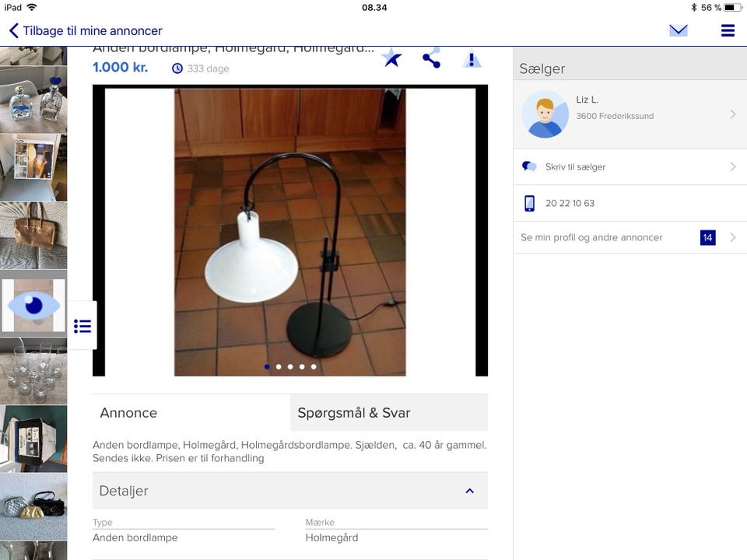Expand the chevron next to Liz L.
Image resolution: width=747 pixels, height=560 pixels.
pyautogui.click(x=733, y=114)
